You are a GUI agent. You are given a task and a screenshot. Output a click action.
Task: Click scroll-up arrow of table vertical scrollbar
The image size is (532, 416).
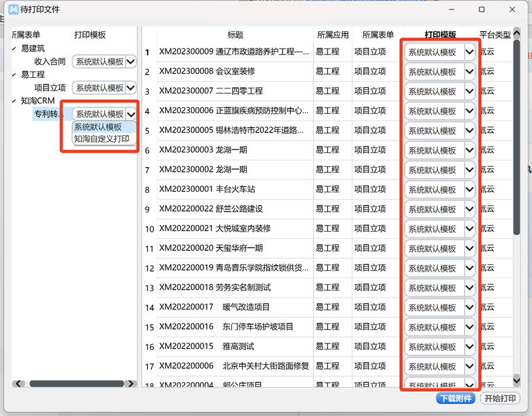517,33
